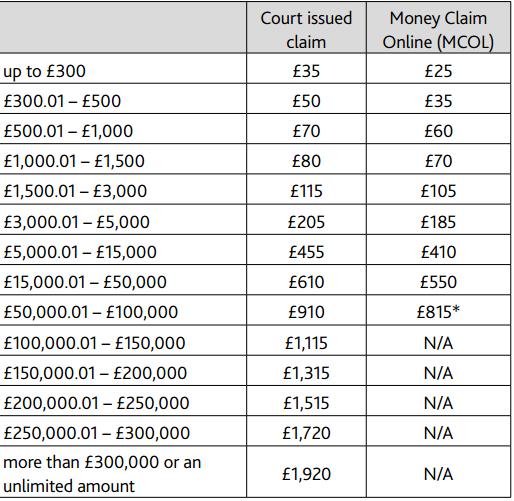Select the 'up to £300' row label
Viewport: 514px width, 501px height.
click(44, 71)
